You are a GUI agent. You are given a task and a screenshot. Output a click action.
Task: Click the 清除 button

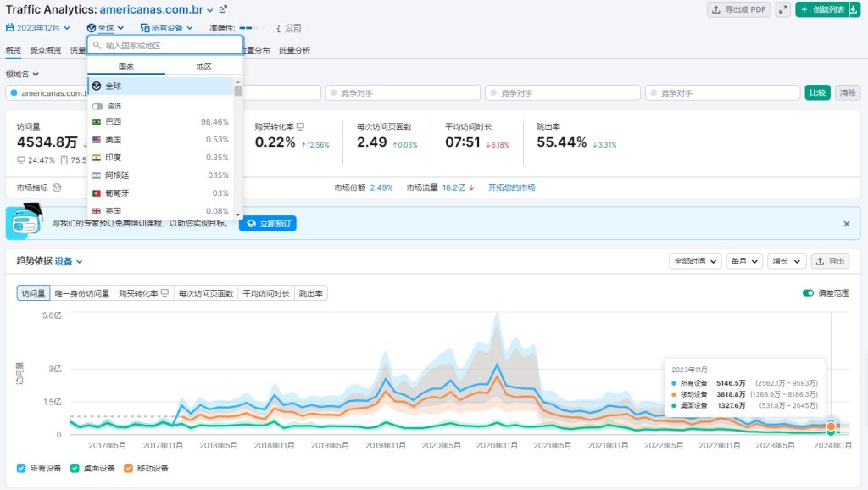(848, 93)
